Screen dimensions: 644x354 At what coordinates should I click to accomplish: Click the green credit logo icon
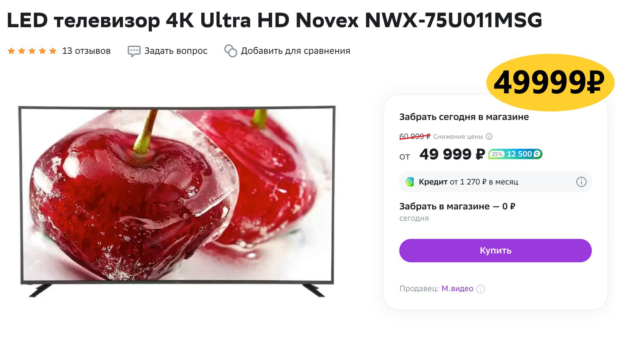click(410, 182)
